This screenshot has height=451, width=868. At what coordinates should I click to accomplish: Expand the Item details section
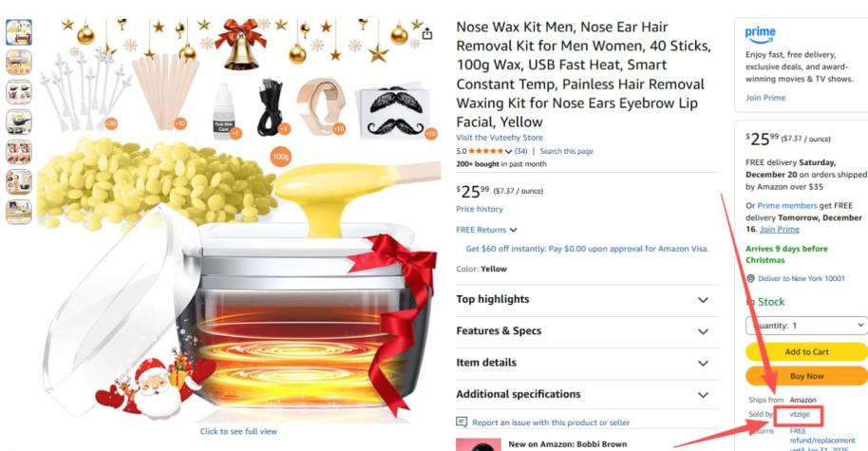pyautogui.click(x=587, y=363)
